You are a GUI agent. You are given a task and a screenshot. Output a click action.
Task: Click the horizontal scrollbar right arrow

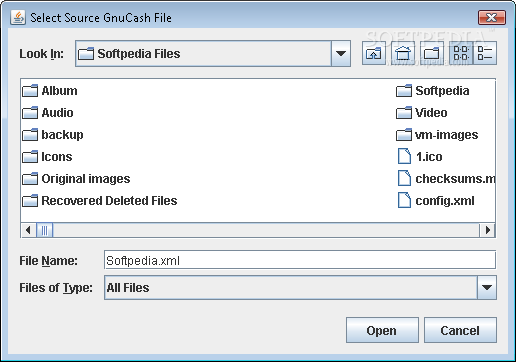pyautogui.click(x=488, y=230)
